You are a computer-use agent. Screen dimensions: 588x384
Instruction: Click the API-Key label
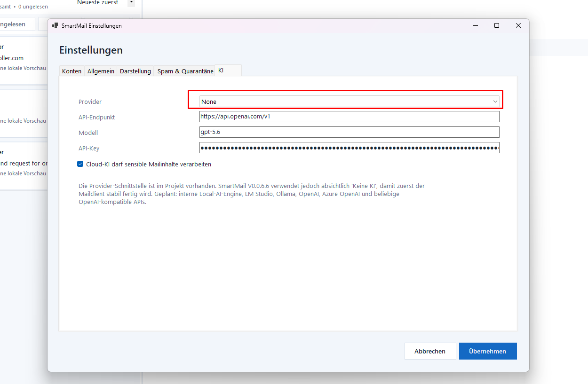[x=89, y=148]
